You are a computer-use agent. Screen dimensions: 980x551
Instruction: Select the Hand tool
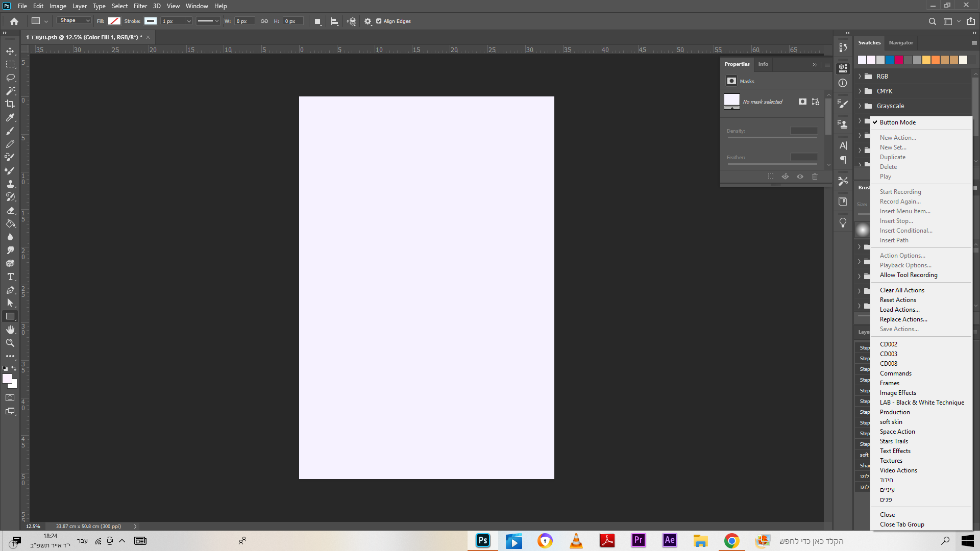10,330
